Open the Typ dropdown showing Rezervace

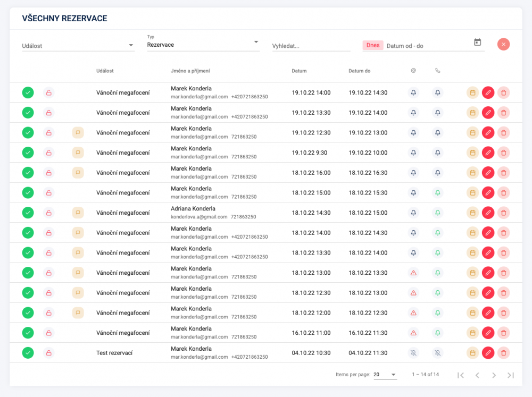[x=203, y=43]
